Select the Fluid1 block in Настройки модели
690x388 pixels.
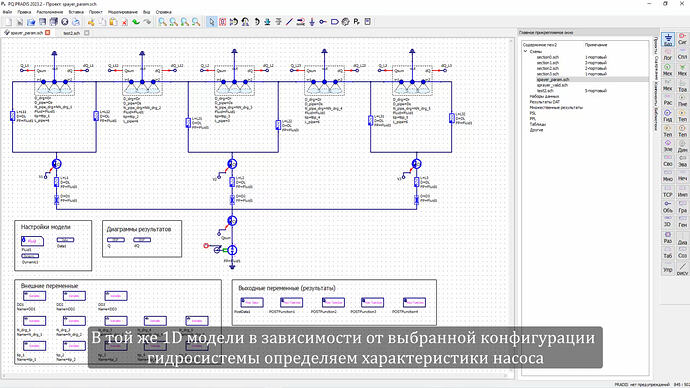(x=32, y=241)
